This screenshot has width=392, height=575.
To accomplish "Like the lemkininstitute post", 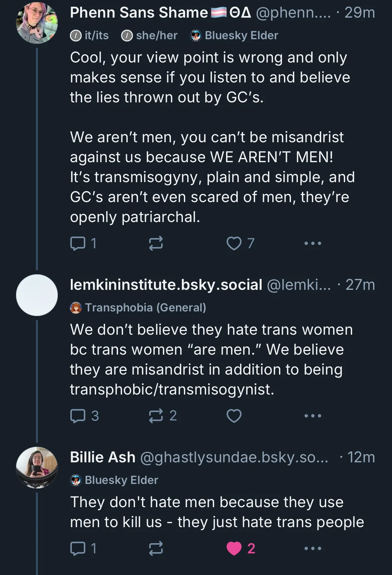I will (234, 416).
